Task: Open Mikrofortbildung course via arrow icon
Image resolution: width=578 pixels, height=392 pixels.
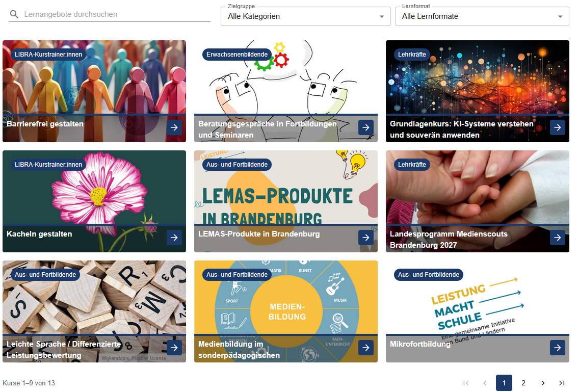Action: (x=558, y=347)
